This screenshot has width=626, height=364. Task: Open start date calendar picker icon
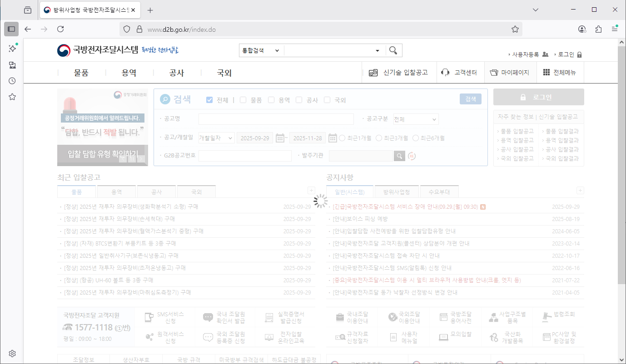coord(280,138)
